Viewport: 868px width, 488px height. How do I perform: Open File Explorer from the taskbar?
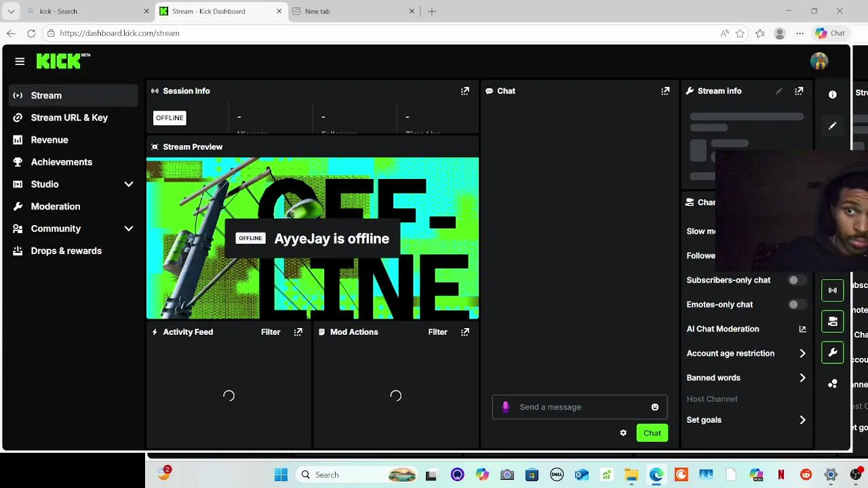point(631,474)
